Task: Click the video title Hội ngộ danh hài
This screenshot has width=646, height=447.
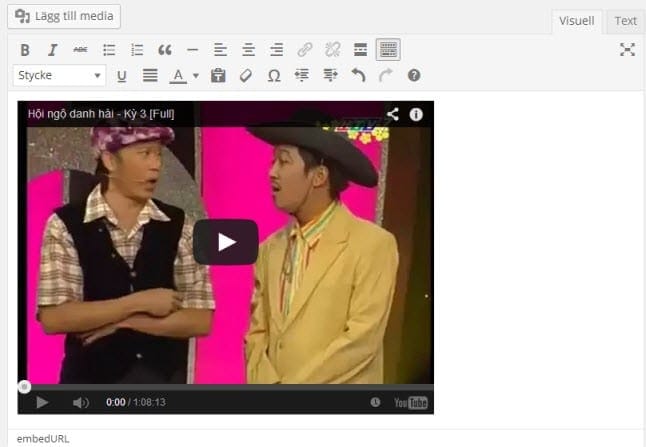Action: point(101,114)
